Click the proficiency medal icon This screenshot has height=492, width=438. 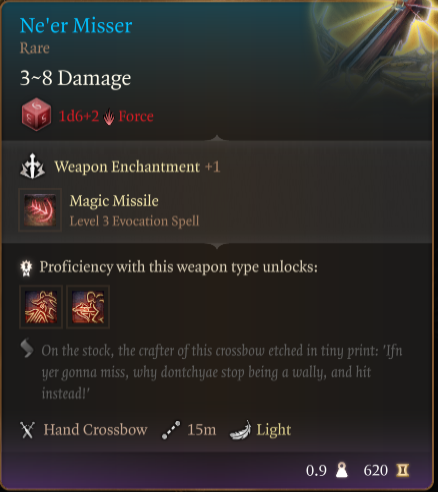26,268
